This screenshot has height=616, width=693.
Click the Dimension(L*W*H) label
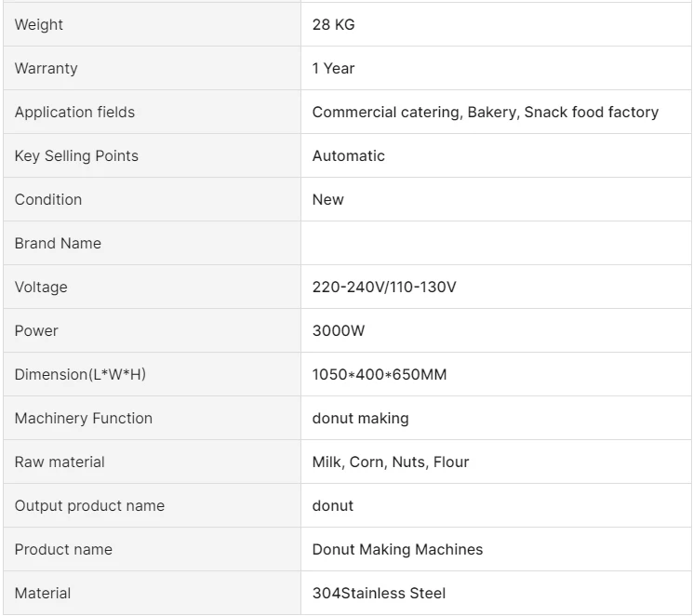point(80,375)
